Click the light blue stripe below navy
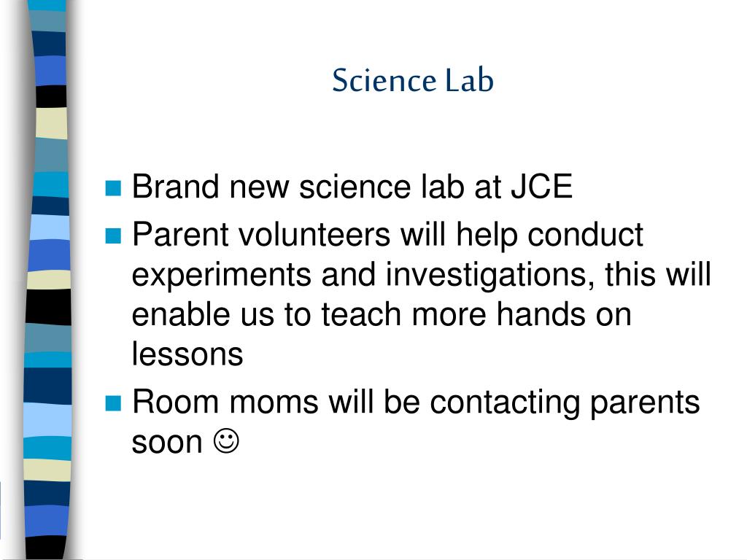747x560 pixels. pyautogui.click(x=48, y=419)
